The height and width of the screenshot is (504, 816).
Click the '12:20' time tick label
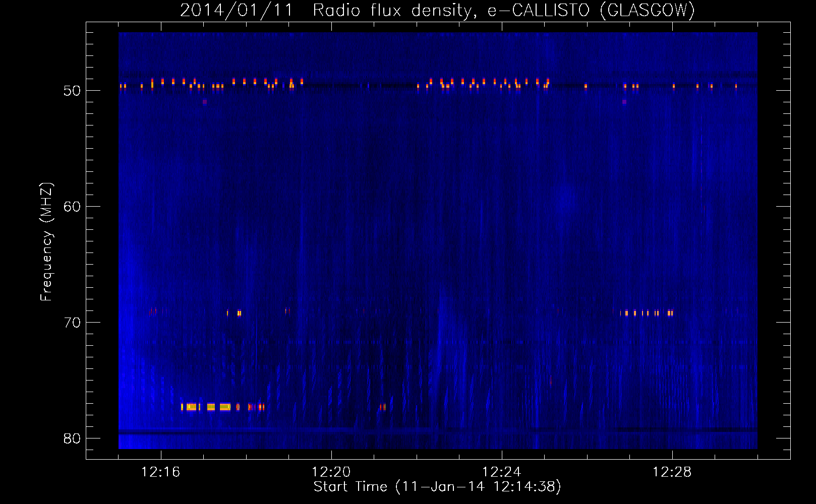(331, 472)
